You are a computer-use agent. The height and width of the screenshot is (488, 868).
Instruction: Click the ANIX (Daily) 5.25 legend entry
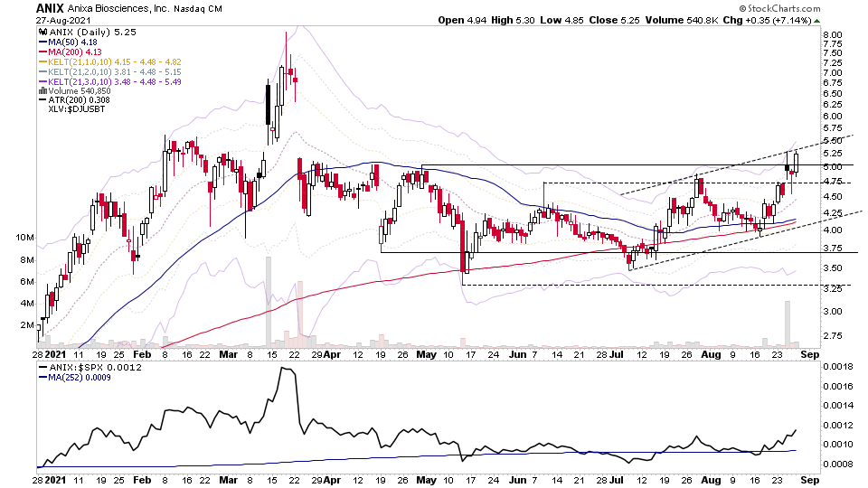click(x=92, y=33)
